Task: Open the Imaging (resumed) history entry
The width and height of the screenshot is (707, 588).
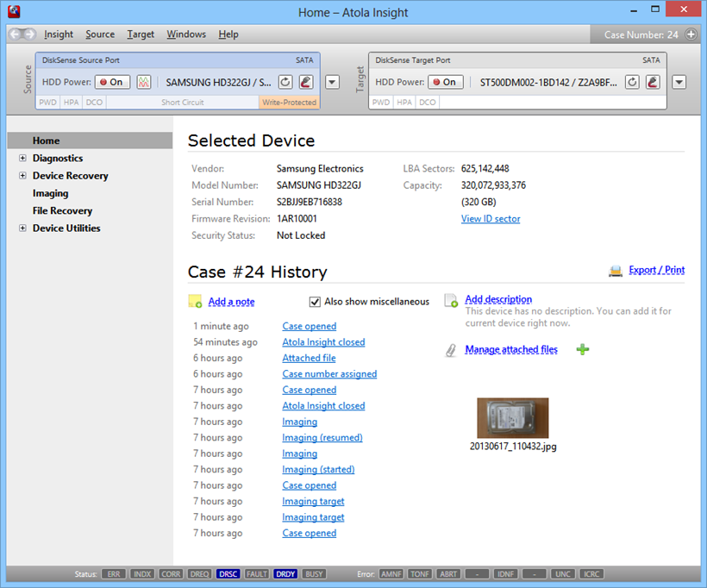Action: [322, 437]
